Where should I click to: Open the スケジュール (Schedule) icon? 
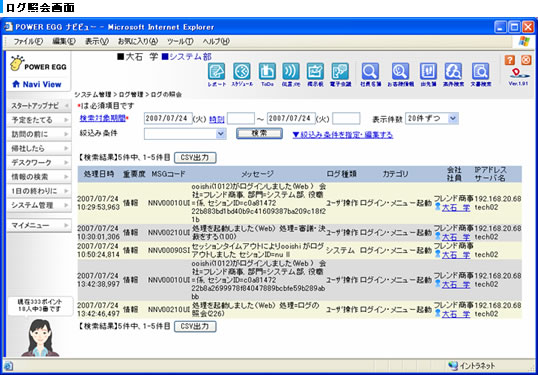point(242,74)
